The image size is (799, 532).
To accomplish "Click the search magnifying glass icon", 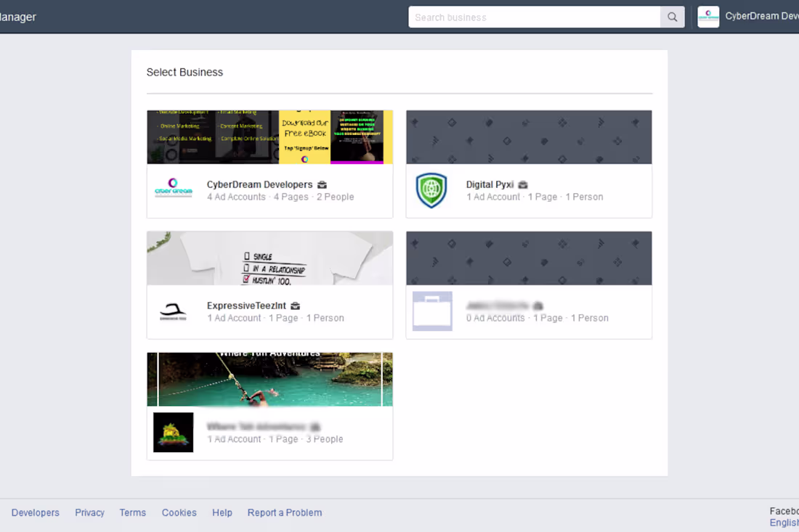I will coord(672,17).
